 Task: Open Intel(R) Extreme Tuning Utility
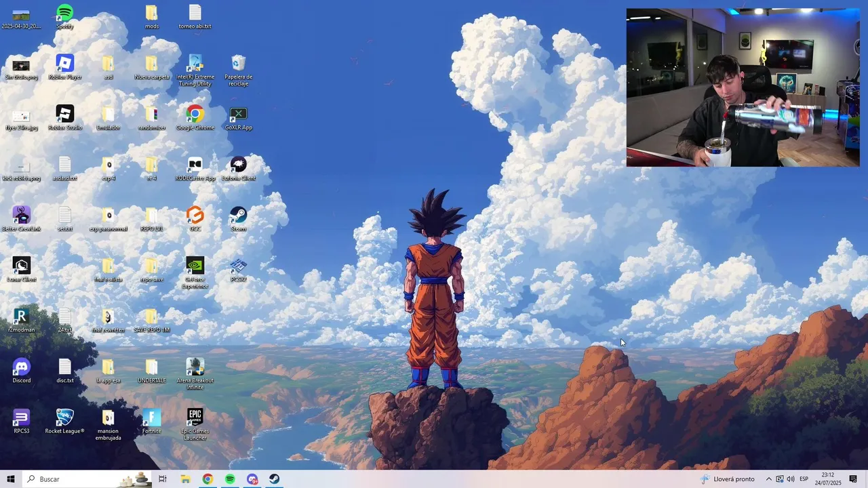195,70
